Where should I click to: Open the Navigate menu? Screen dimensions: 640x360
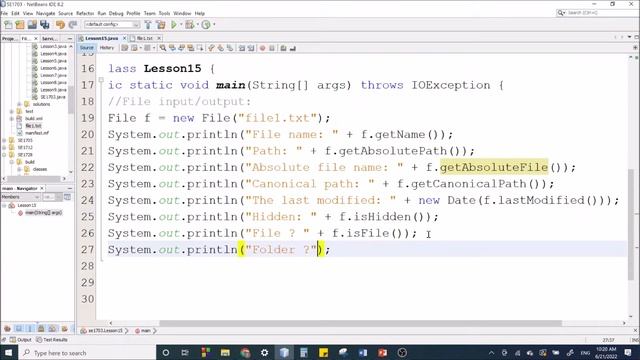[45, 13]
